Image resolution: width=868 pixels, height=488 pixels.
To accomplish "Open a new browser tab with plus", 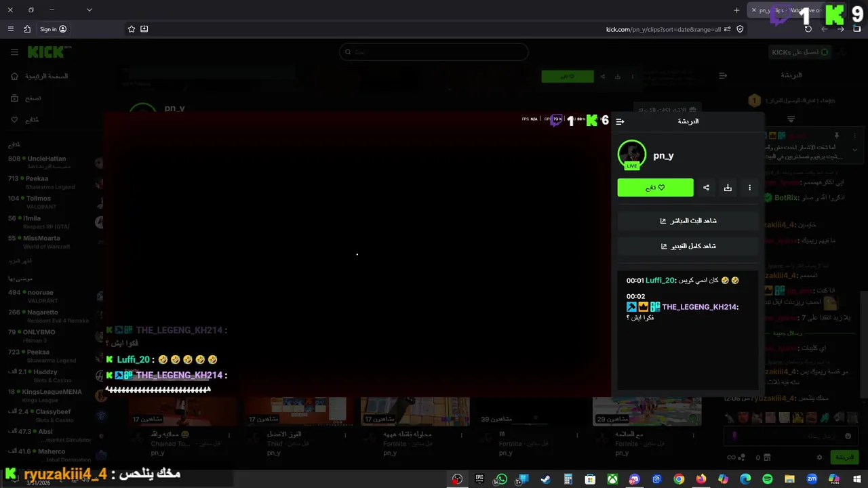I will [x=736, y=10].
